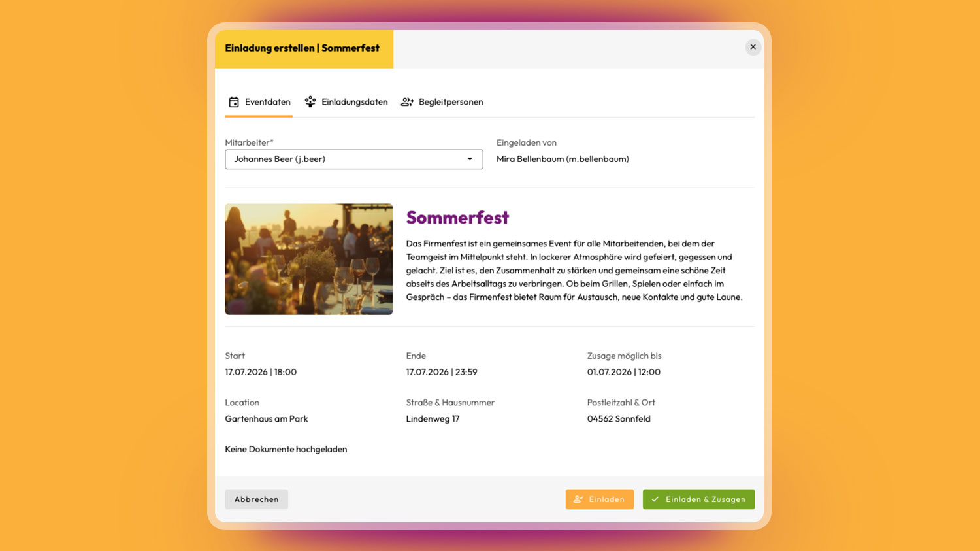Switch to the Einladungsdaten tab
Viewport: 980px width, 551px height.
tap(354, 102)
